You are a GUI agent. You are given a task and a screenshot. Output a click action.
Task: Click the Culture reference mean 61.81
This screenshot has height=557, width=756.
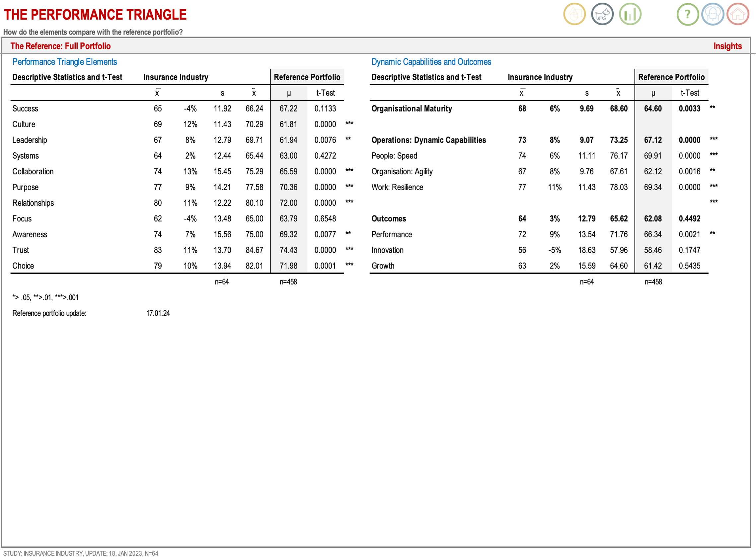[x=288, y=124]
